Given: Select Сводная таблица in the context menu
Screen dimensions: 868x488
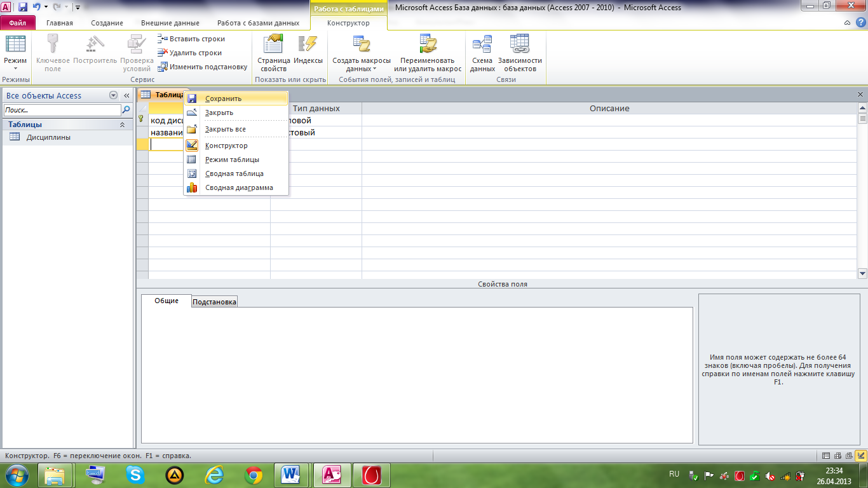Looking at the screenshot, I should (x=236, y=173).
